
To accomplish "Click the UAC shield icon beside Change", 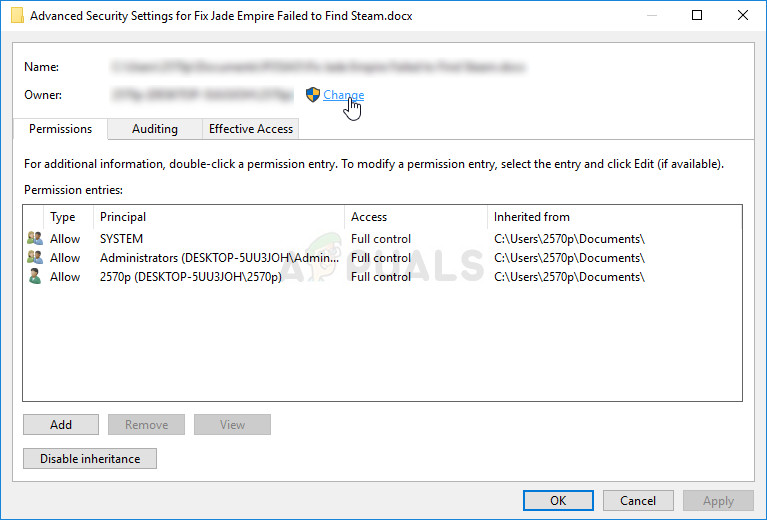I will coord(313,95).
